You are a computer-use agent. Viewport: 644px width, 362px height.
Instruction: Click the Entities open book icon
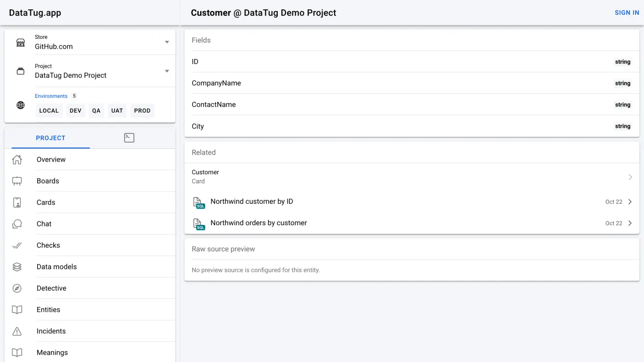tap(17, 310)
